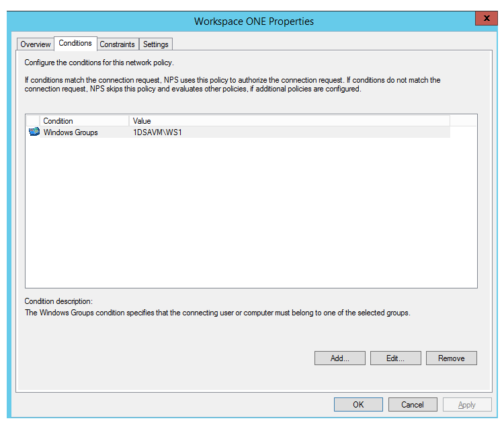Remove the selected condition

point(452,358)
